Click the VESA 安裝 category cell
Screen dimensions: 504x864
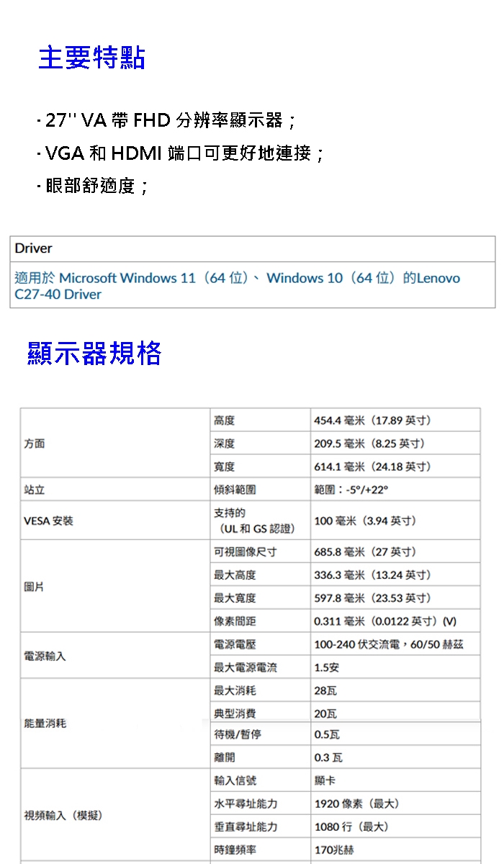click(x=48, y=521)
